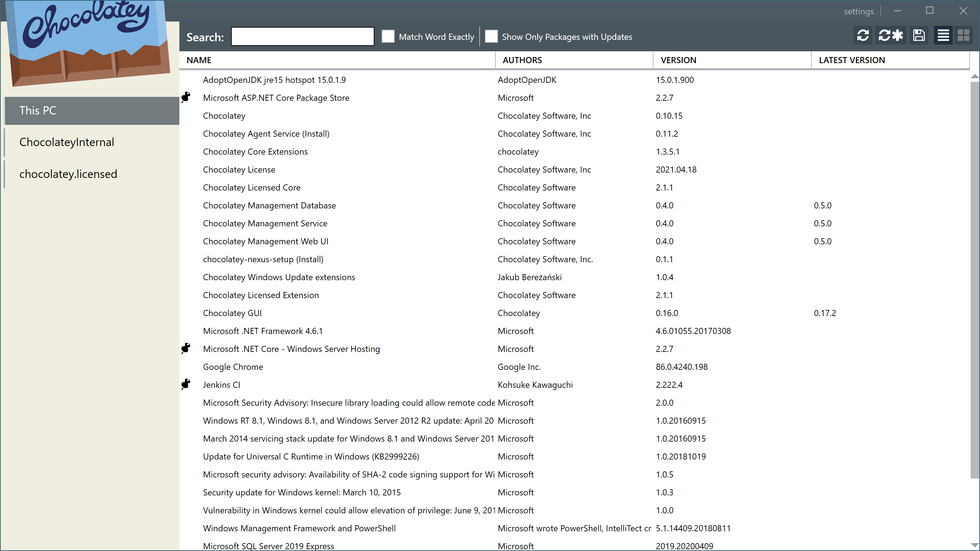Screen dimensions: 980x551
Task: Click the scrollbar up arrow
Action: pos(975,76)
